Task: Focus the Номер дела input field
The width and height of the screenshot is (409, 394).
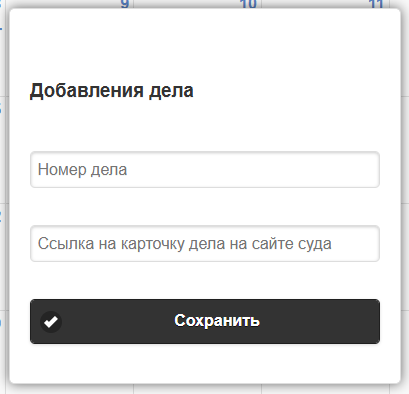Action: pyautogui.click(x=205, y=170)
